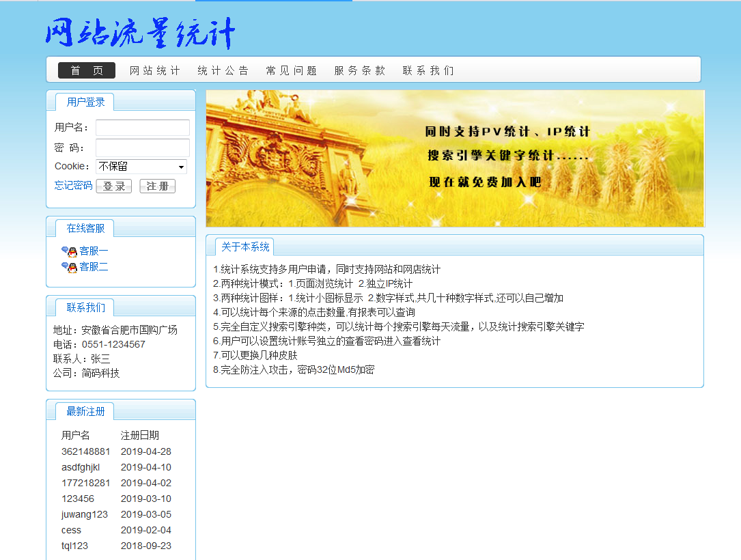The width and height of the screenshot is (741, 560).
Task: Click the QQ penguin icon beside 客服二
Action: coord(69,267)
